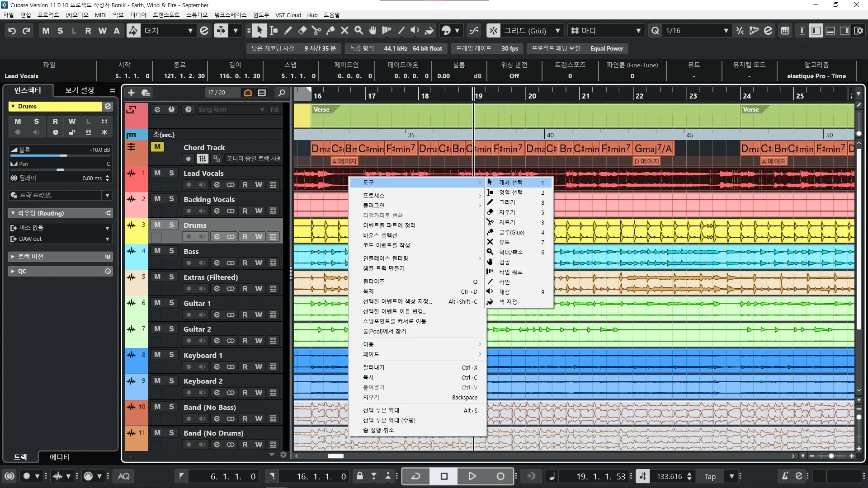Toggle Chord Track mute button

157,147
